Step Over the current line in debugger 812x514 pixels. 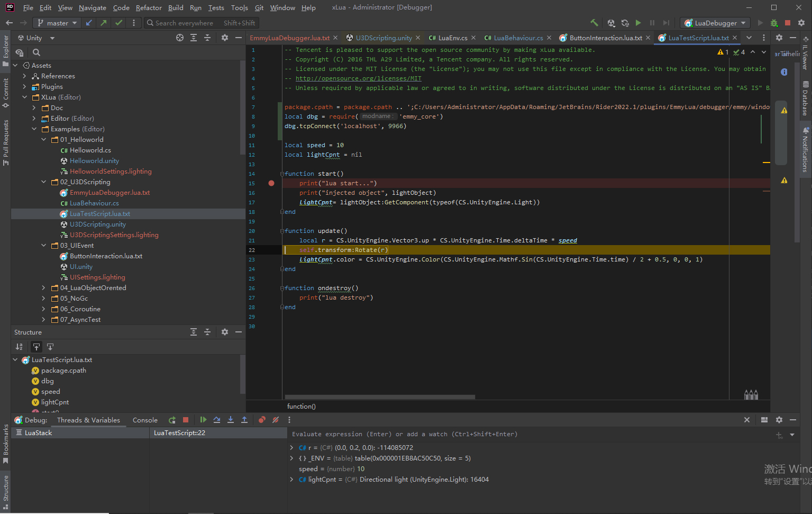(x=217, y=420)
